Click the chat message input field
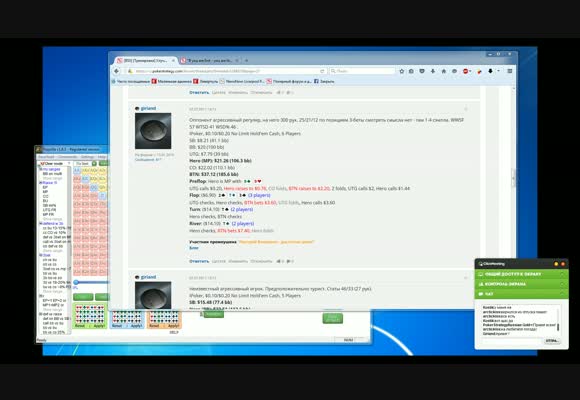The image size is (580, 400). (512, 341)
